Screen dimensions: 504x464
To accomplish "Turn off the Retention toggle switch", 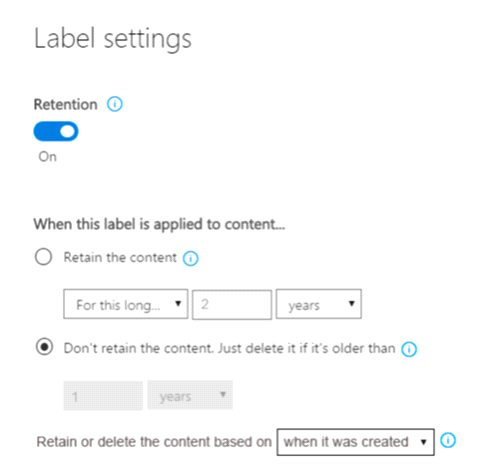I will click(56, 131).
